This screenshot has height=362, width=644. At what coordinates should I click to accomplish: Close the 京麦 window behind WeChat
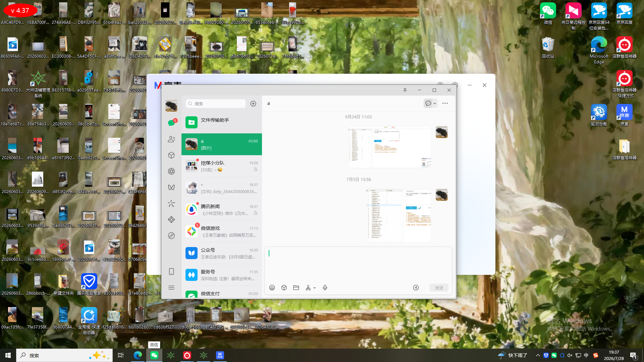click(484, 85)
